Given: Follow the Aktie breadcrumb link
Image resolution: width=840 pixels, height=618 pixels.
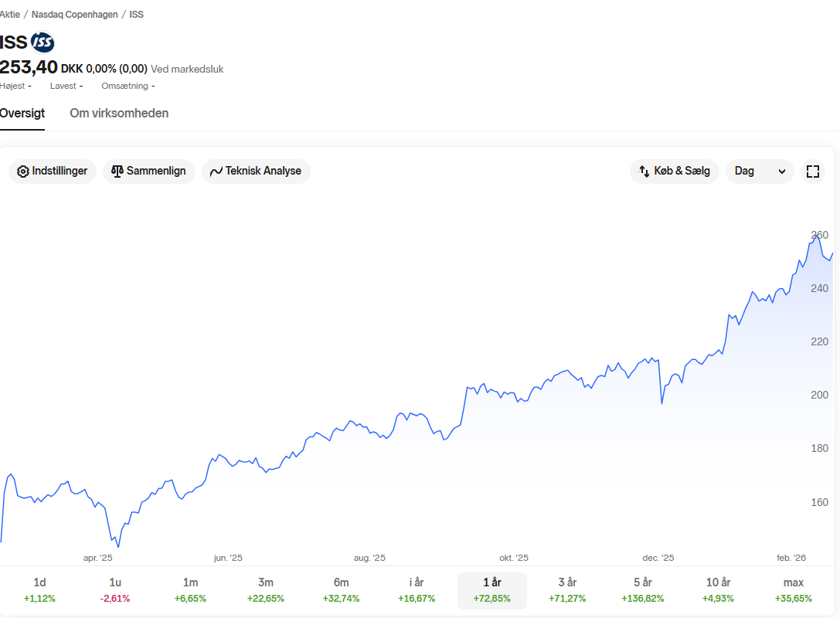Looking at the screenshot, I should tap(10, 15).
